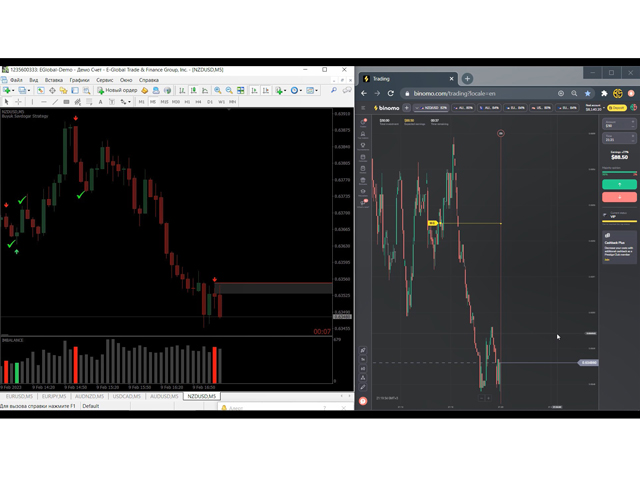Open the Справка menu
The image size is (640, 480).
click(149, 80)
